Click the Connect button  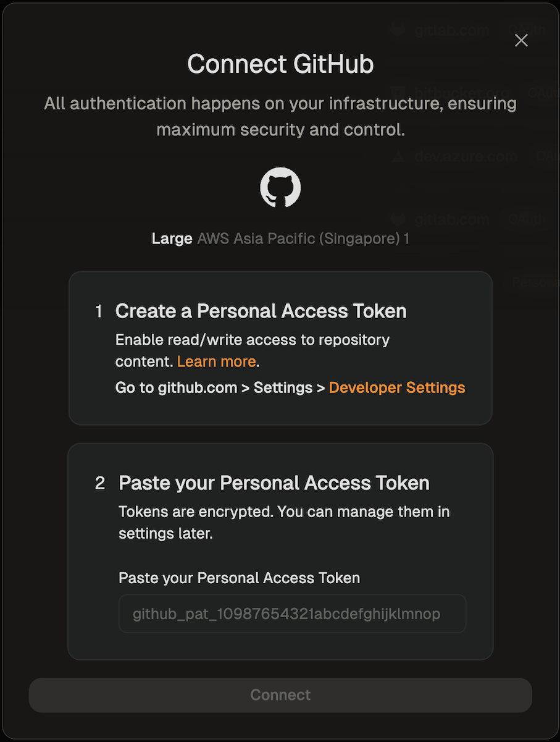(280, 695)
